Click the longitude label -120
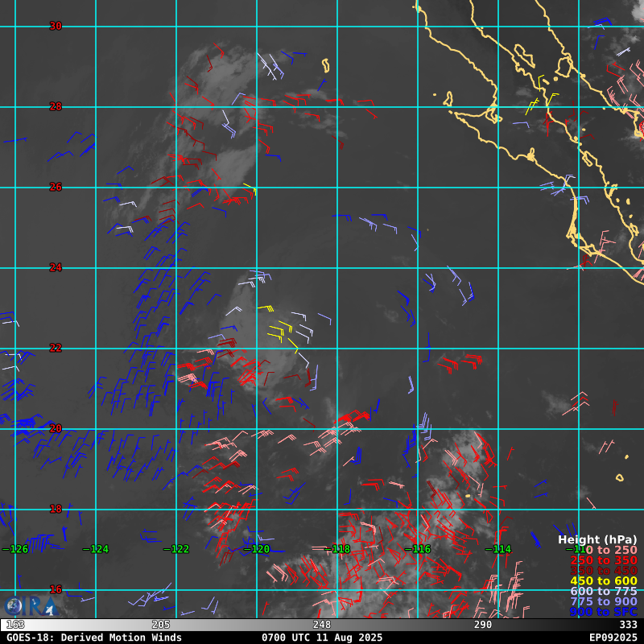Image resolution: width=644 pixels, height=644 pixels. [x=257, y=549]
